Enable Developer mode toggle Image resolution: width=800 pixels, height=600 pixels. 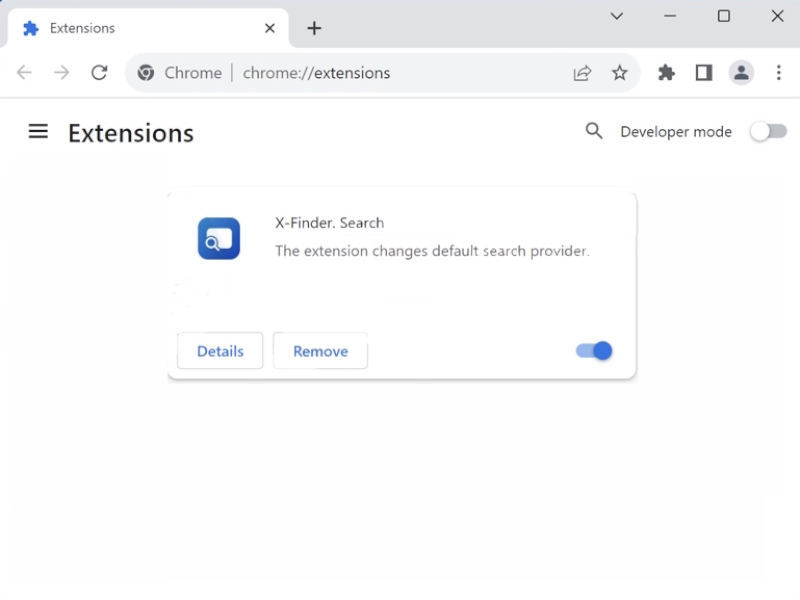coord(768,132)
